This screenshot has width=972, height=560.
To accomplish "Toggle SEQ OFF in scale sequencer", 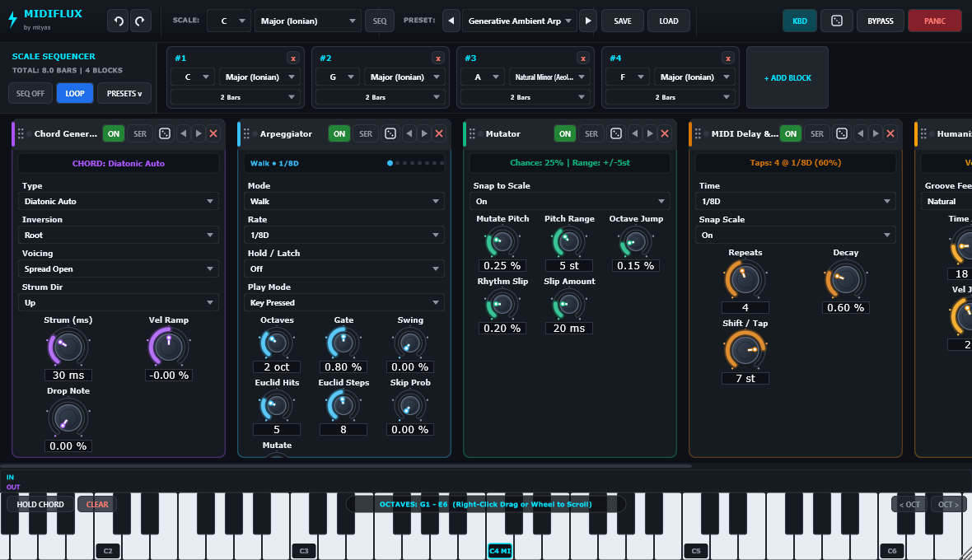I will tap(30, 94).
